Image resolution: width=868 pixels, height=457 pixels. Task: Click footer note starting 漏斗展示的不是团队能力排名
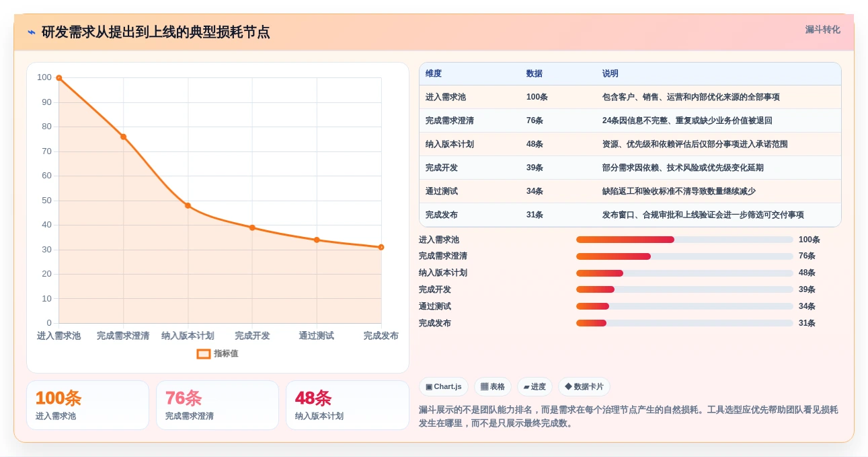tap(629, 417)
